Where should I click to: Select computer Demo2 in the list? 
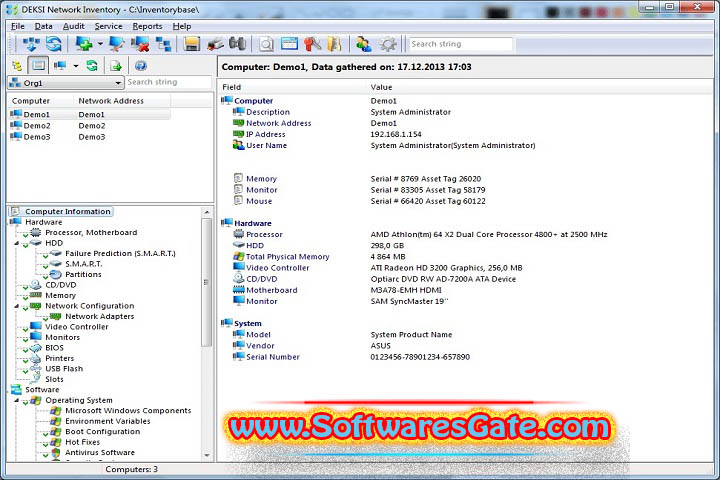click(x=90, y=125)
